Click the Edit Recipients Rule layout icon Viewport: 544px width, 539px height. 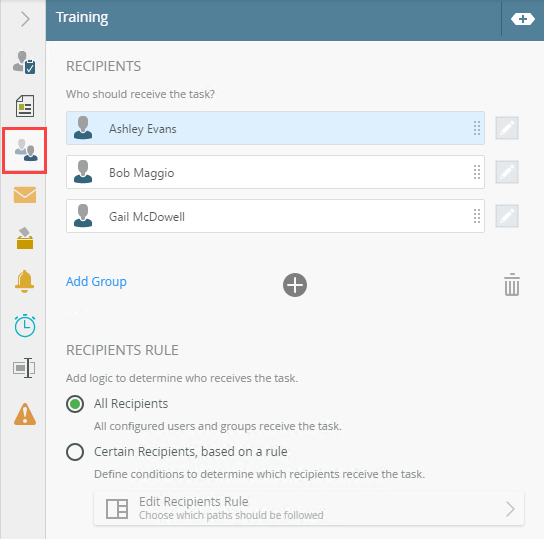click(x=117, y=509)
